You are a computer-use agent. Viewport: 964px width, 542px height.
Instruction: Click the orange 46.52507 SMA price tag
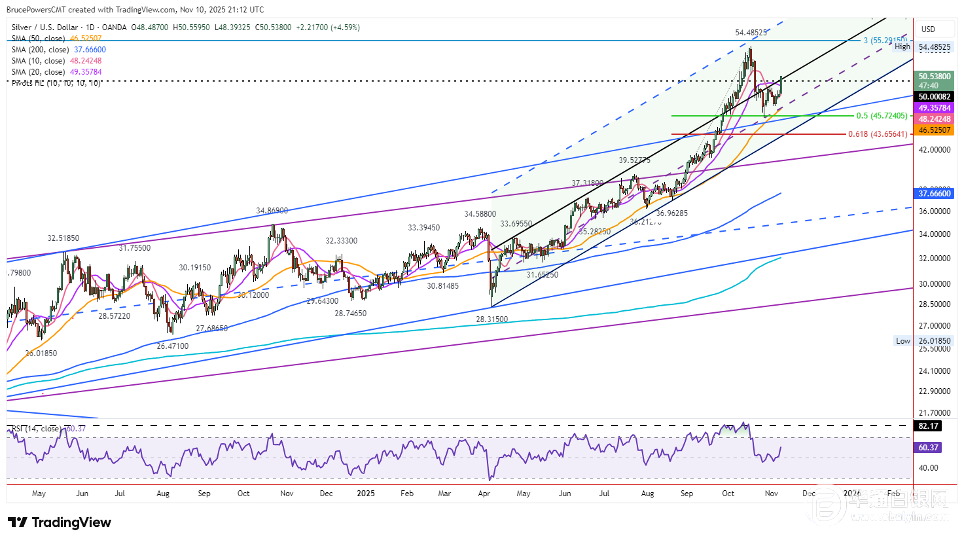coord(935,130)
